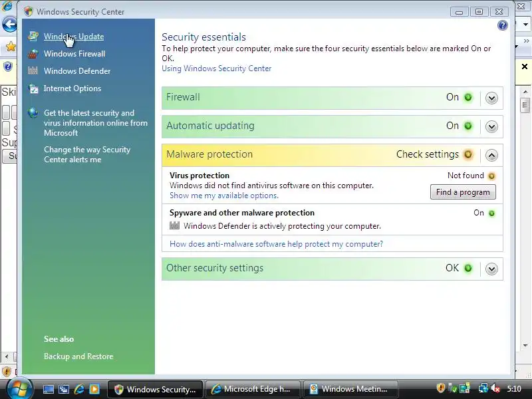Open Show me my available options link
The width and height of the screenshot is (532, 399).
tap(224, 196)
